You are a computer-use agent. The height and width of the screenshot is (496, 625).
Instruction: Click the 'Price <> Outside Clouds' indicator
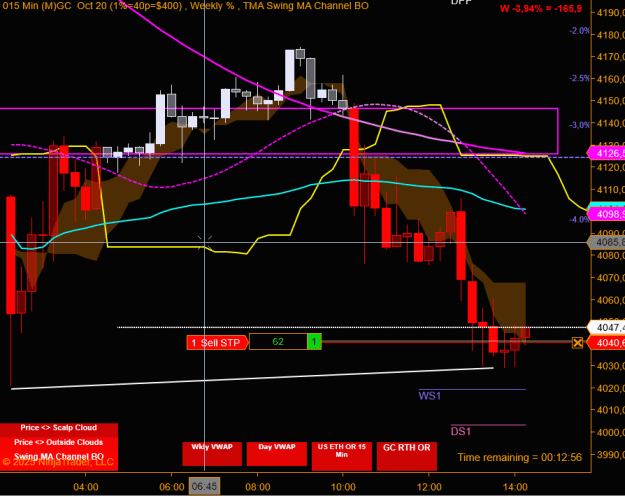coord(59,442)
